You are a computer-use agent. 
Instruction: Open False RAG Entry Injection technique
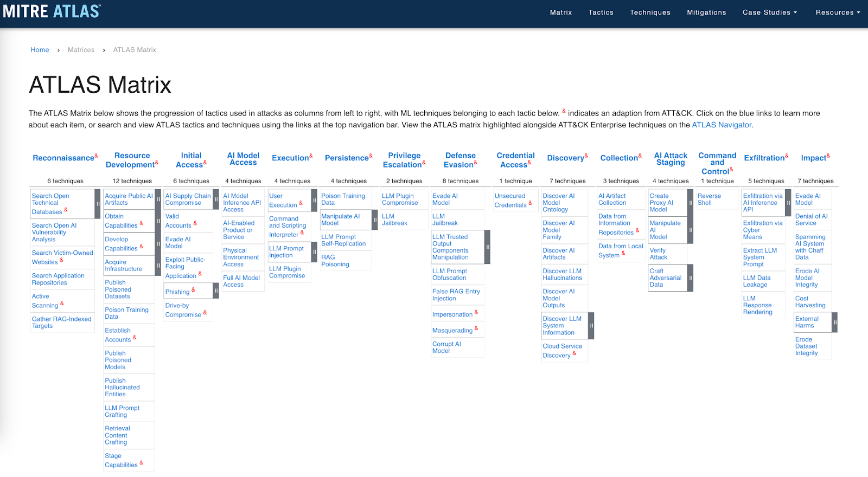456,295
